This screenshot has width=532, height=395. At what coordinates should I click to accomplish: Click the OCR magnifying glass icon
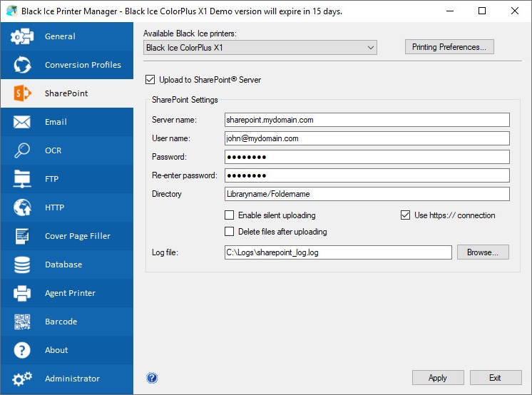click(x=22, y=150)
